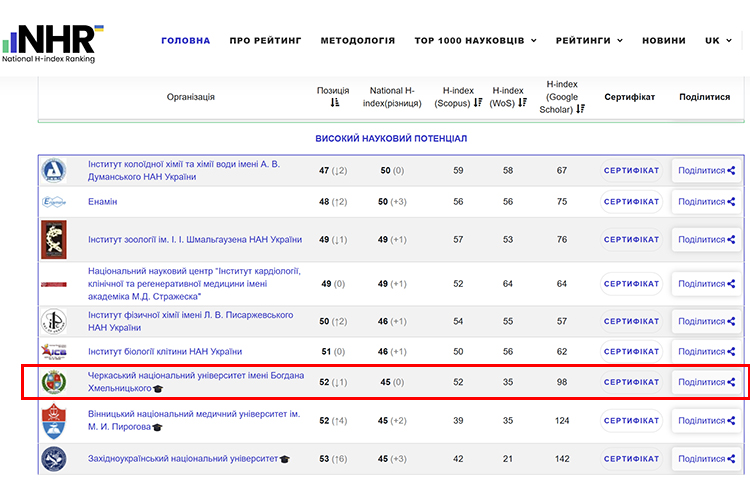This screenshot has width=750, height=500.
Task: Expand the TOP 1000 науковців dropdown
Action: tap(475, 41)
